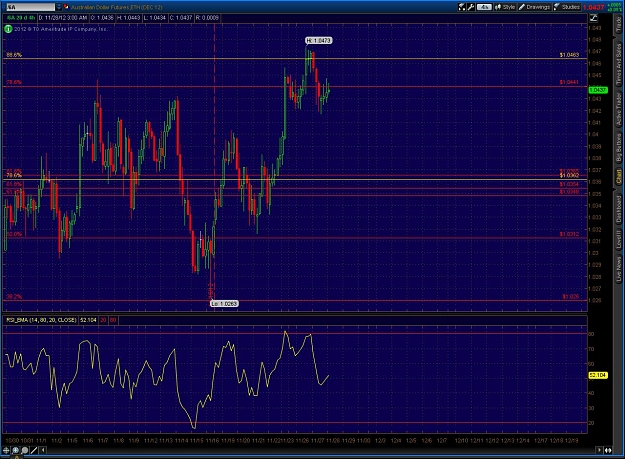Open the 4h timeframe selector
Image resolution: width=625 pixels, height=459 pixels.
click(484, 7)
